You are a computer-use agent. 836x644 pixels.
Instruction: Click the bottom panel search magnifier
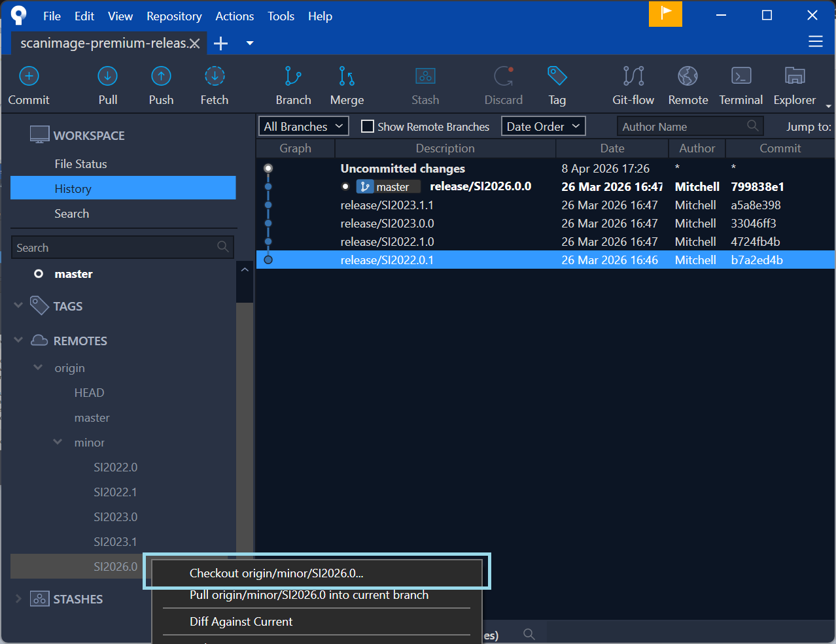tap(529, 634)
